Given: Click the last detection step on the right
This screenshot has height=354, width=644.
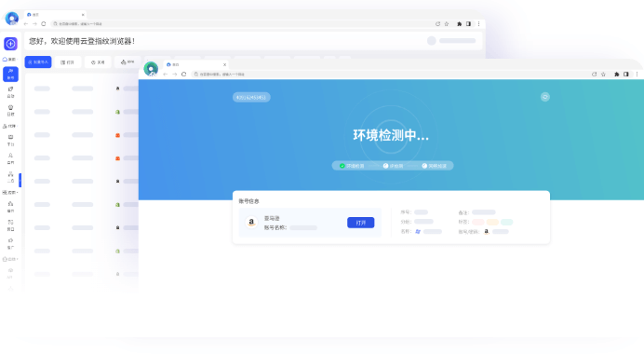Looking at the screenshot, I should pos(434,166).
